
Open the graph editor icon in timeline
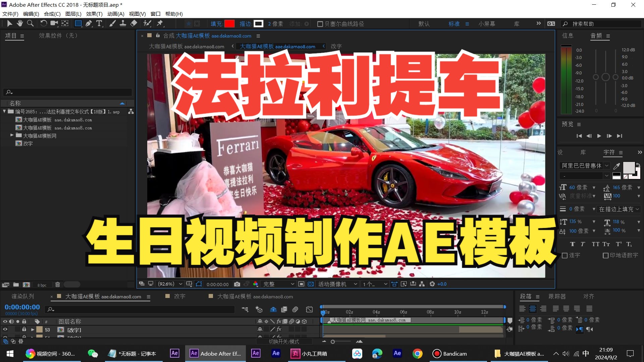pos(309,309)
